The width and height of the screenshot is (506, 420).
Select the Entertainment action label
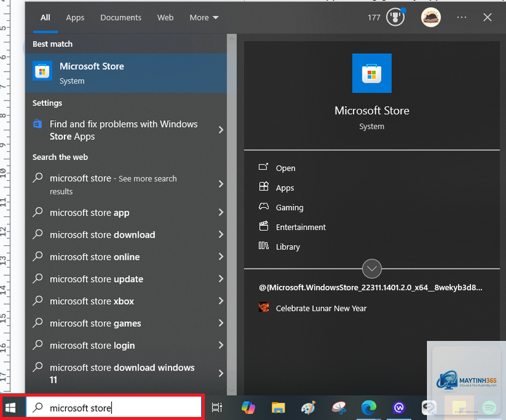tap(301, 227)
